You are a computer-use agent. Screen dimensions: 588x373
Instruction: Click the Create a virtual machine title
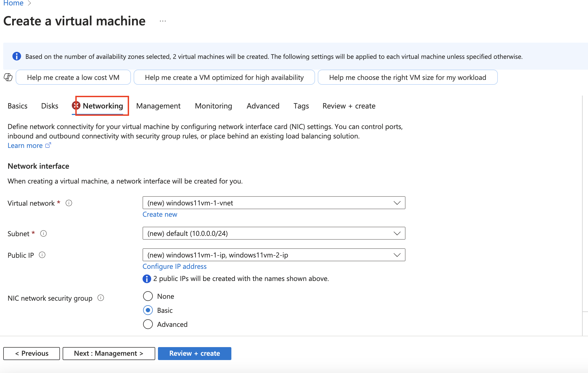coord(75,21)
